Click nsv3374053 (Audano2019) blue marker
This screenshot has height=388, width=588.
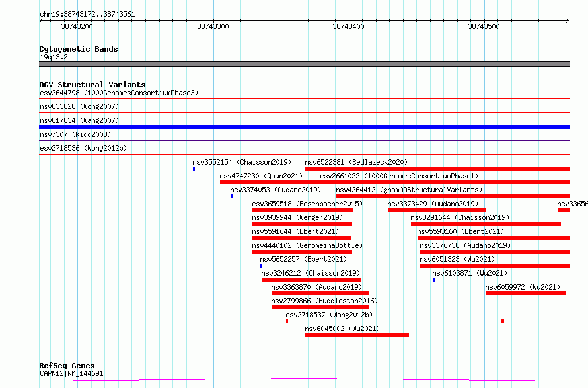(x=231, y=196)
